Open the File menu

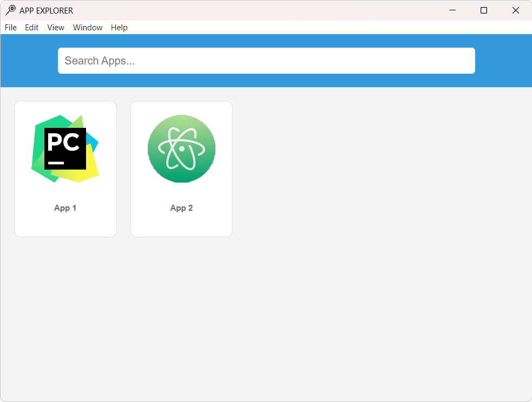click(10, 28)
